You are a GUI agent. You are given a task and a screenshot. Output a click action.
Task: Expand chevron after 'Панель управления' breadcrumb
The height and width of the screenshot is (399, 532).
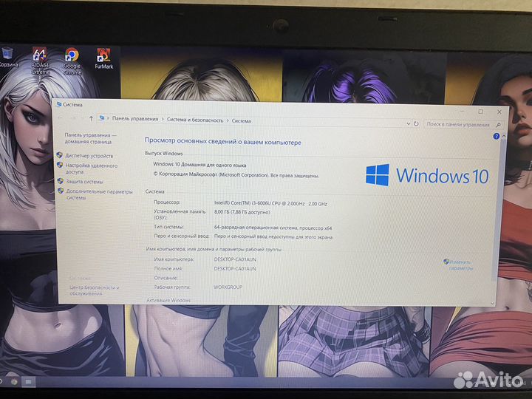tap(163, 120)
